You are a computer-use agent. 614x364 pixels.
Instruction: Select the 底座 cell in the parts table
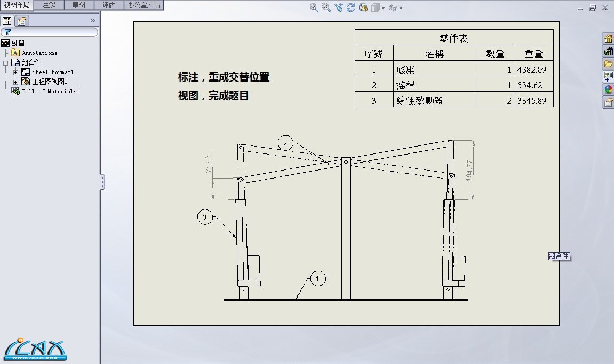coord(434,69)
